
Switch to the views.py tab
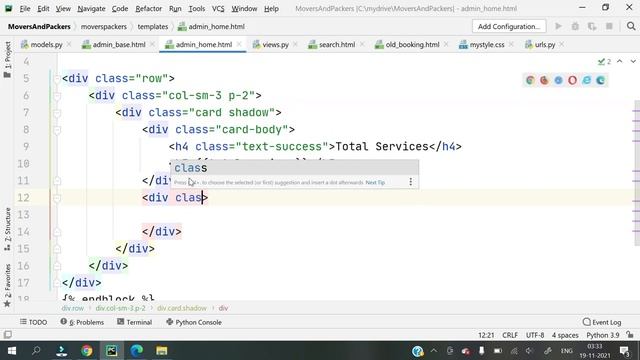275,44
